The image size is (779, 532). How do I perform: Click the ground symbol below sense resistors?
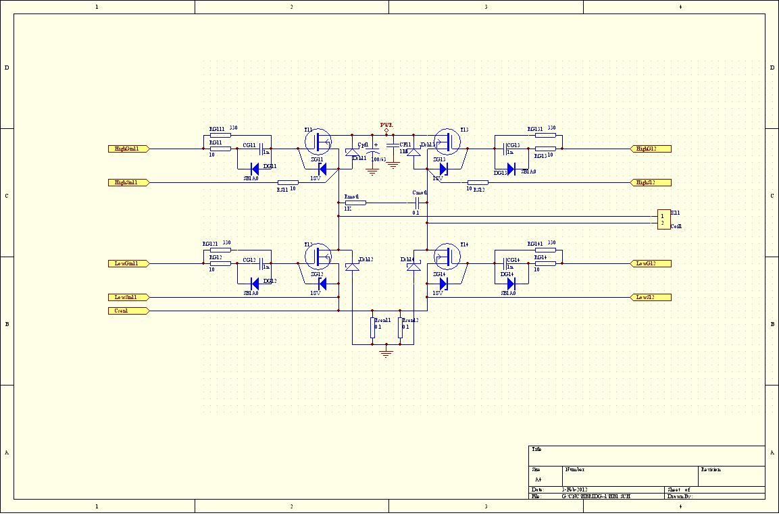386,352
